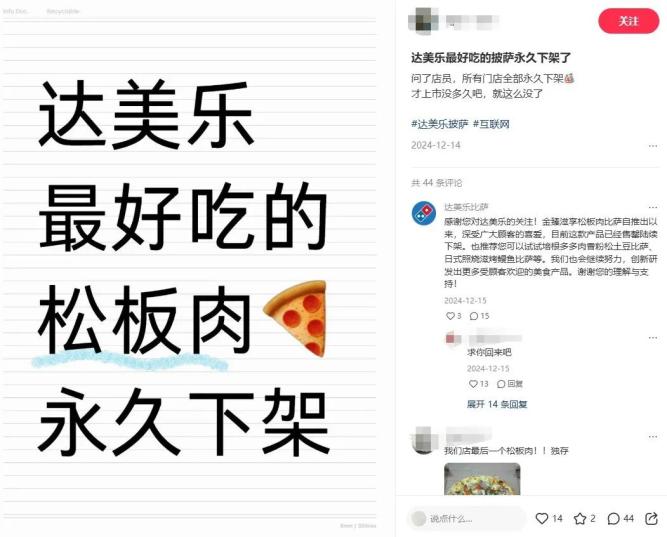The image size is (667, 537).
Task: View pizza photo in last comment
Action: point(482,479)
